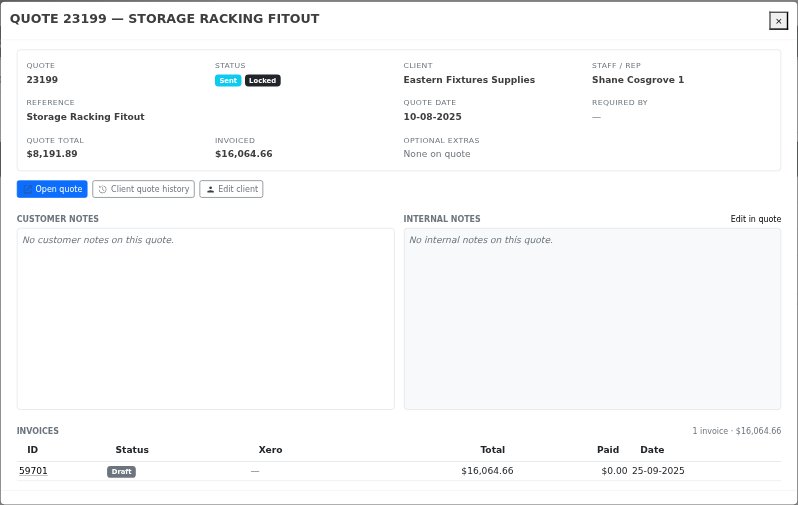Click the Draft badge on invoice 59701
The height and width of the screenshot is (505, 798).
click(121, 471)
